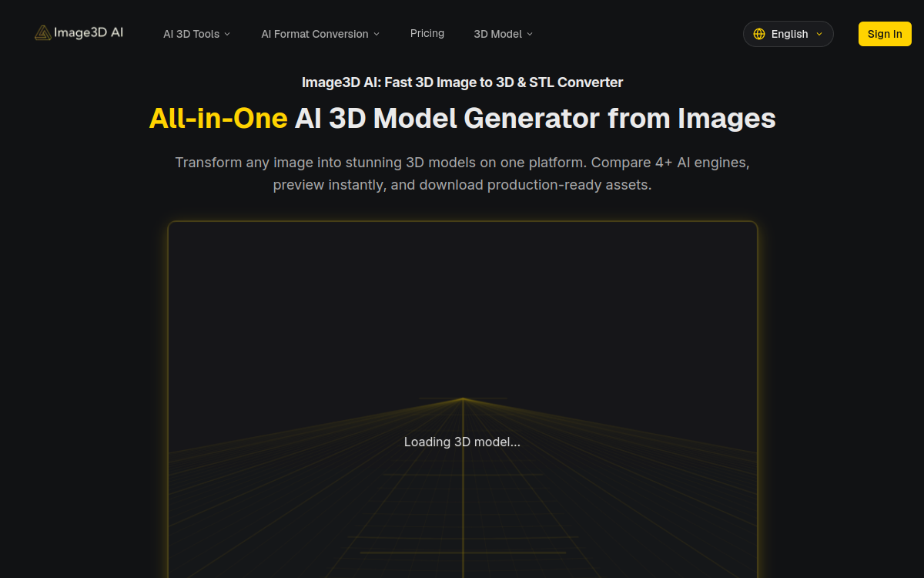Open the AI Format Conversion menu

tap(320, 34)
